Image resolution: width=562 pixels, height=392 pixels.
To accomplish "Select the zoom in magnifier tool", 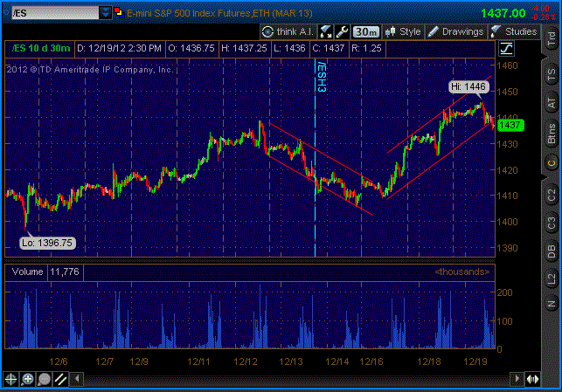I will point(27,379).
